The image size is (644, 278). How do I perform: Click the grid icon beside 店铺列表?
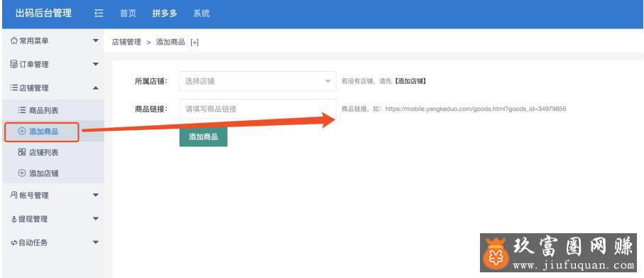click(22, 152)
